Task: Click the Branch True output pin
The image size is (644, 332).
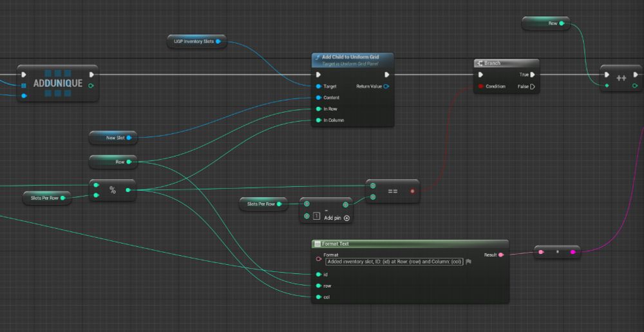Action: (533, 75)
